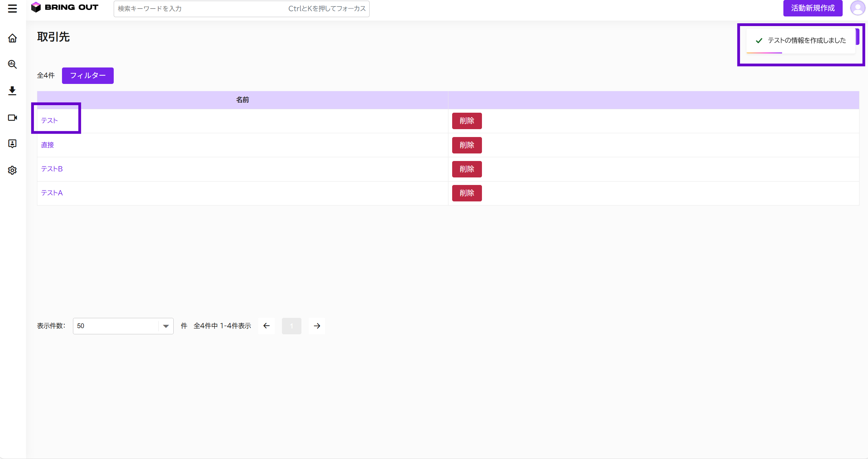The width and height of the screenshot is (868, 459).
Task: Click the テストの情報を作成しました notification
Action: click(x=801, y=41)
